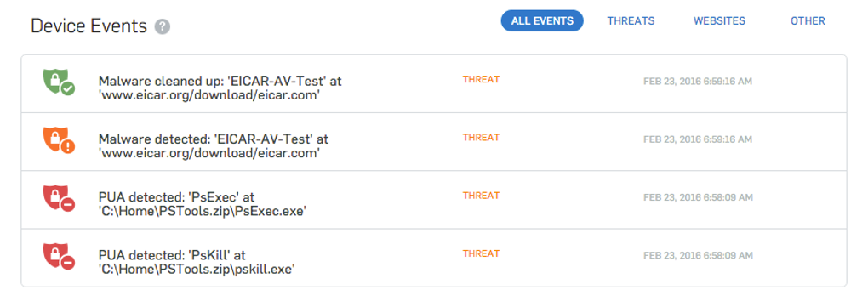Click the Device Events heading
Viewport: 868px width, 307px height.
click(89, 26)
